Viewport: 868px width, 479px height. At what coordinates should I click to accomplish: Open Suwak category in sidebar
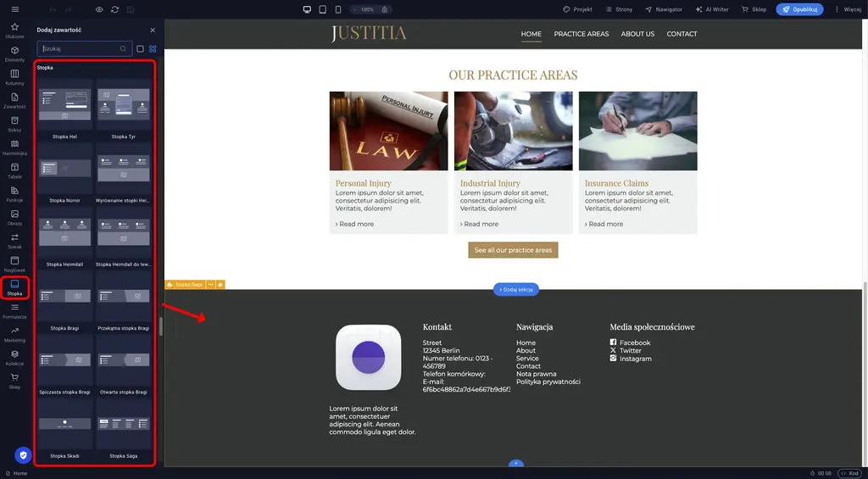14,241
